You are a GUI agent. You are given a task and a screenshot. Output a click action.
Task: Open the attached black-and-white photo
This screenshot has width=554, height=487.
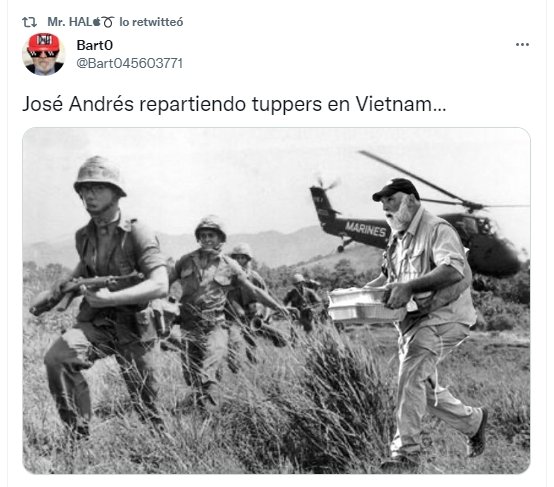[276, 300]
